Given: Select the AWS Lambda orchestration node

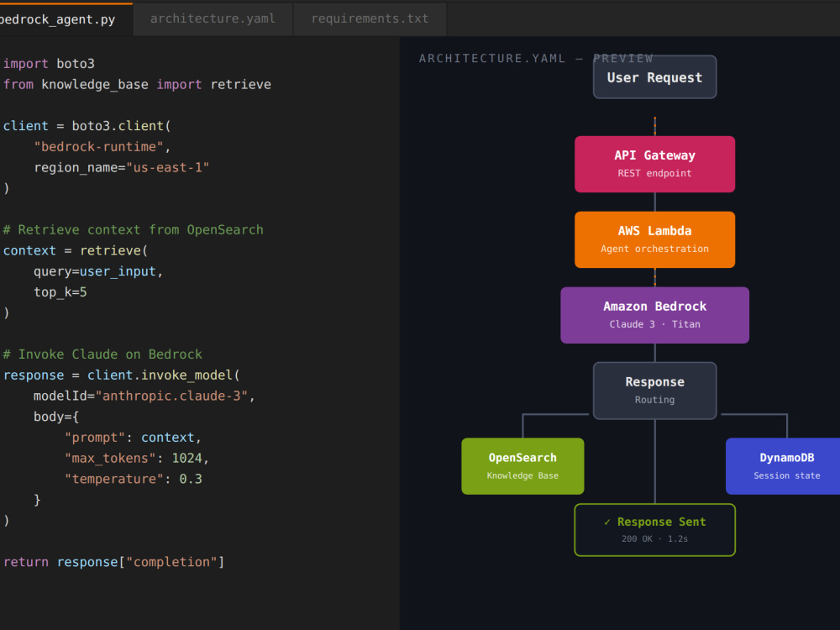Looking at the screenshot, I should 654,239.
